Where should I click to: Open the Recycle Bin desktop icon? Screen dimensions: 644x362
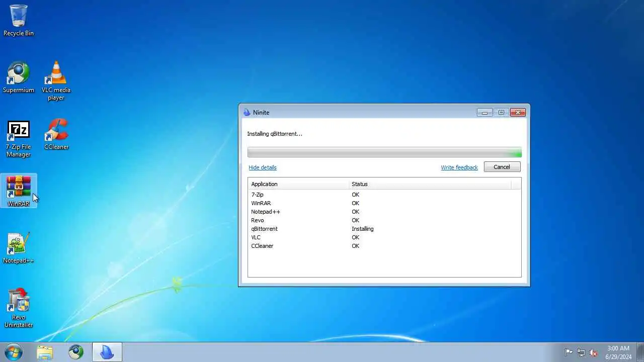tap(19, 20)
